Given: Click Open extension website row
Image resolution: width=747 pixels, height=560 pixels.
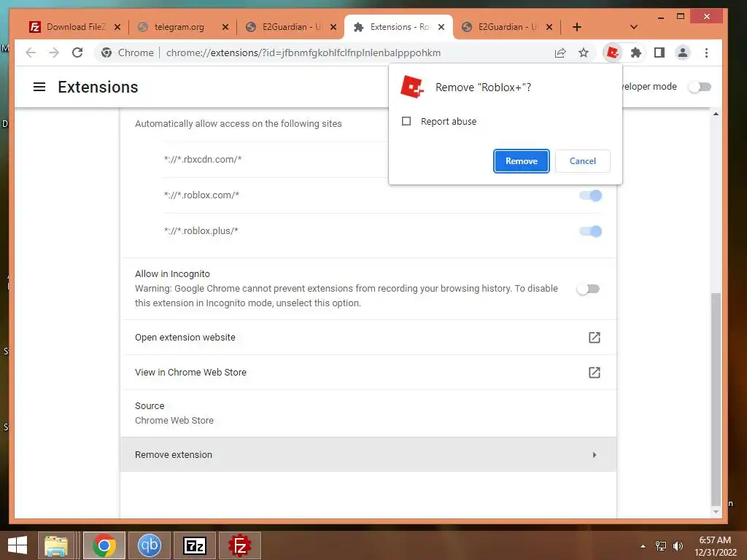Looking at the screenshot, I should pos(368,337).
